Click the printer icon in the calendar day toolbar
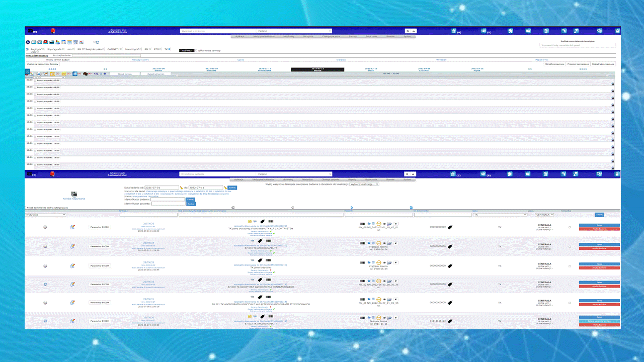This screenshot has width=644, height=362. [39, 74]
